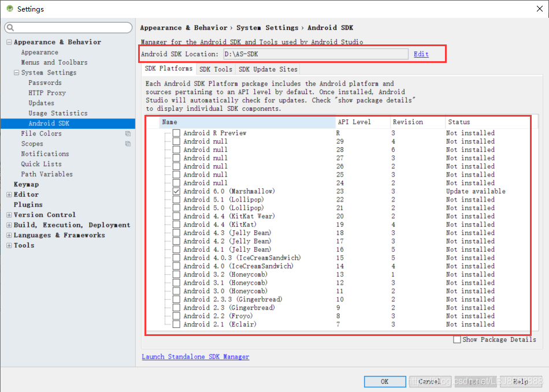Sort by the API Level column header

pyautogui.click(x=363, y=122)
